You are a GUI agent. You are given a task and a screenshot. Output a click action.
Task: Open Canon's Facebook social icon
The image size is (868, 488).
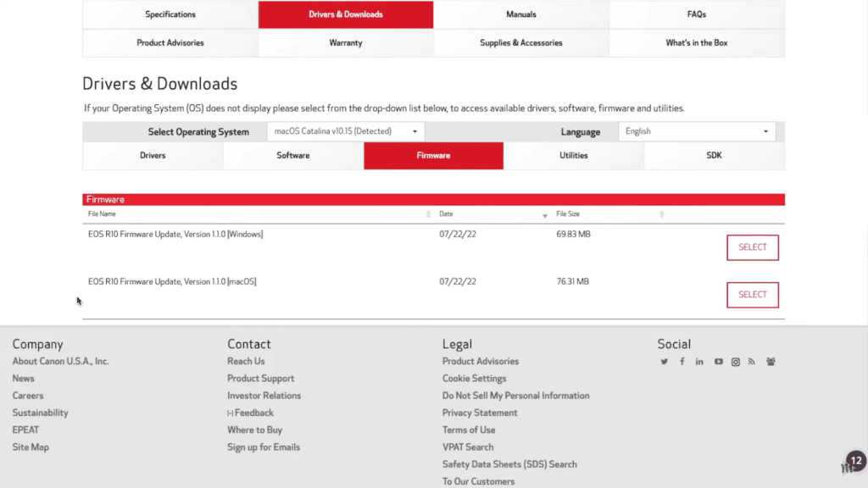[682, 361]
